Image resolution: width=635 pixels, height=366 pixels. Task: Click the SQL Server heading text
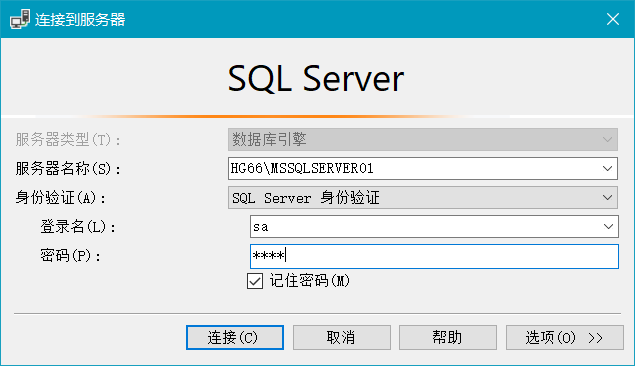pos(315,78)
